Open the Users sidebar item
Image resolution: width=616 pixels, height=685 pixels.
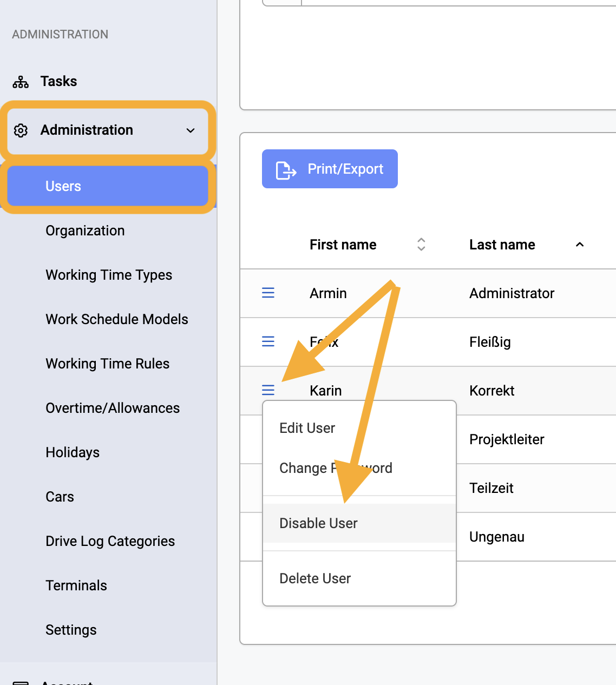click(x=108, y=186)
